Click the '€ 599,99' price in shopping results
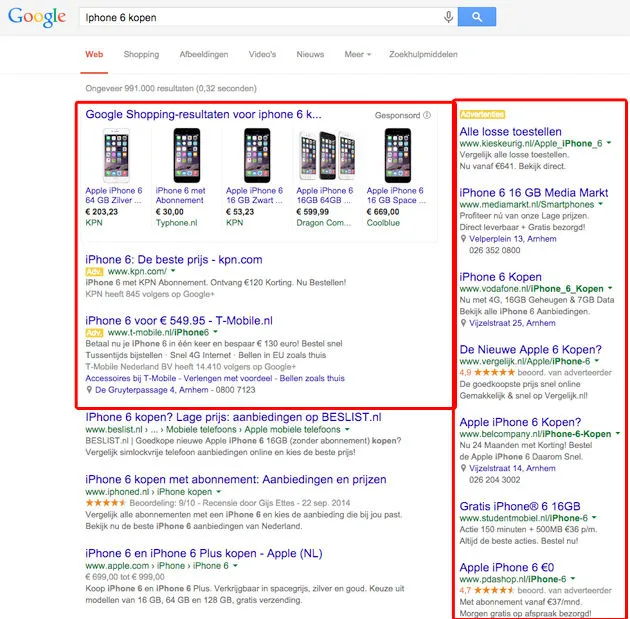Viewport: 630px width, 619px height. (313, 212)
